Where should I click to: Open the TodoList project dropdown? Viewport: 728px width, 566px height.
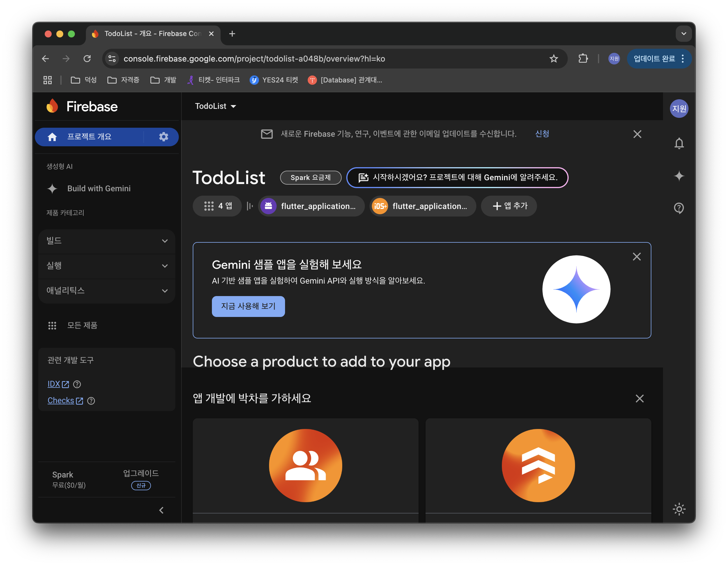click(x=215, y=106)
